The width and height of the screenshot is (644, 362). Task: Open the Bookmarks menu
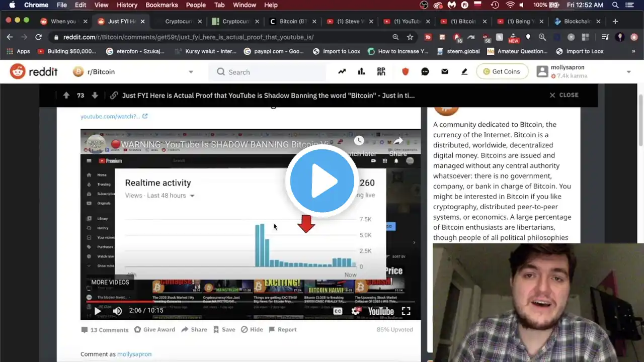coord(162,5)
